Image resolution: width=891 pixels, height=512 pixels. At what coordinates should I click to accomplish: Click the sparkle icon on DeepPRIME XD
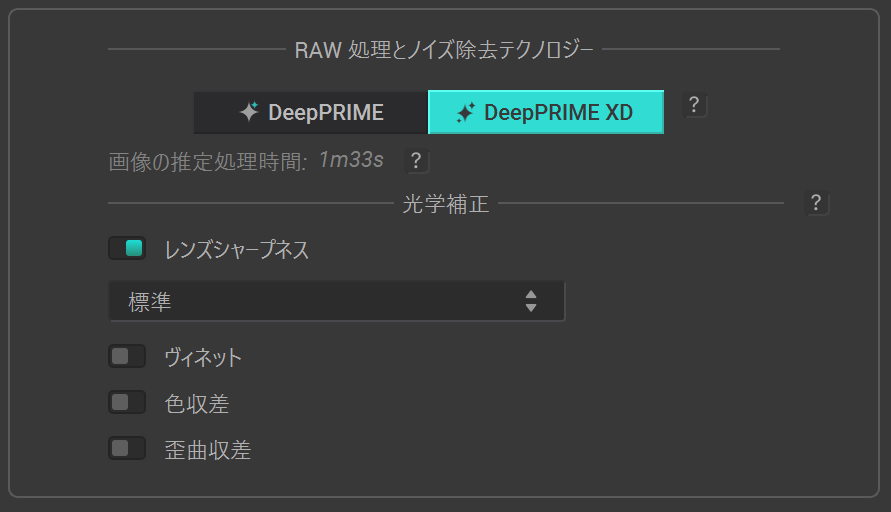465,113
